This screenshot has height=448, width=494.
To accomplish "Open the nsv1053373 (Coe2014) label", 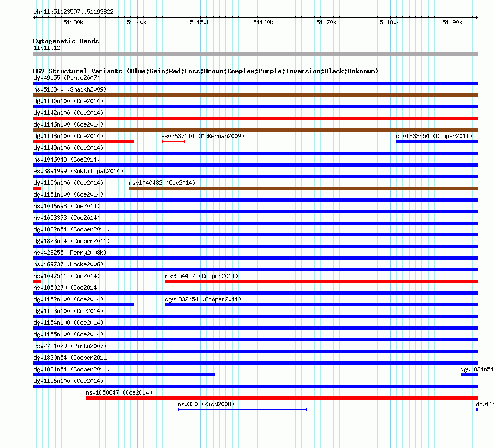I will (67, 218).
